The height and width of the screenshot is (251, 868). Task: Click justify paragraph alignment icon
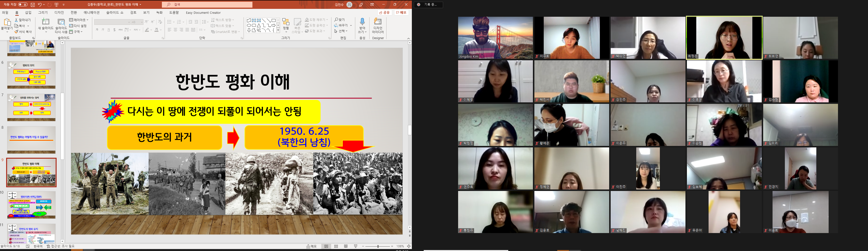[187, 30]
